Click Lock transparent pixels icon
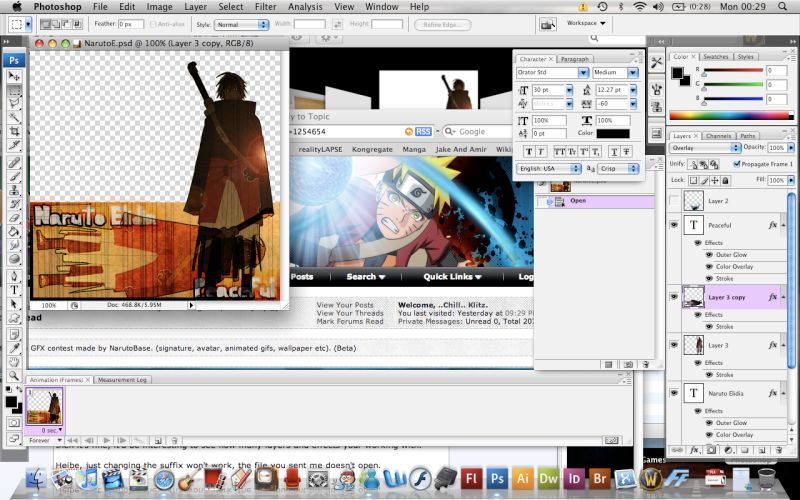Image resolution: width=800 pixels, height=500 pixels. [x=693, y=181]
